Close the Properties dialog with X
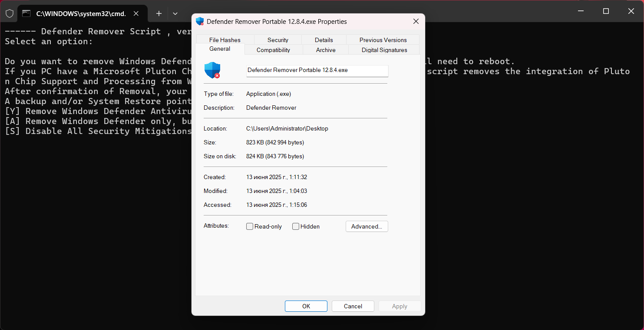This screenshot has height=330, width=644. coord(416,21)
